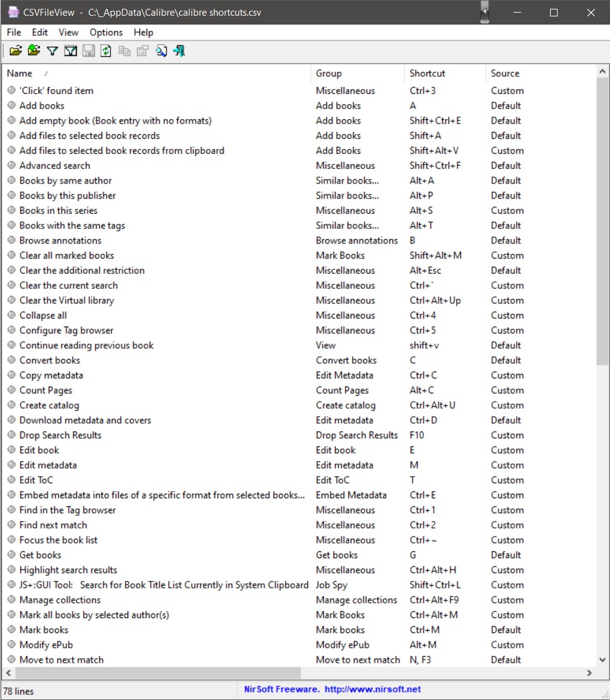
Task: Click the 'Job Spy' group cell
Action: (x=331, y=585)
